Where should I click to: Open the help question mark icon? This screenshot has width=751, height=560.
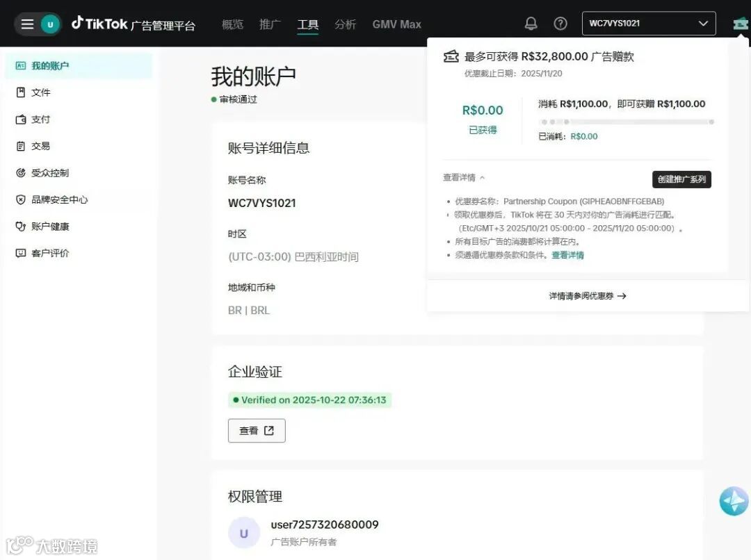pos(560,24)
